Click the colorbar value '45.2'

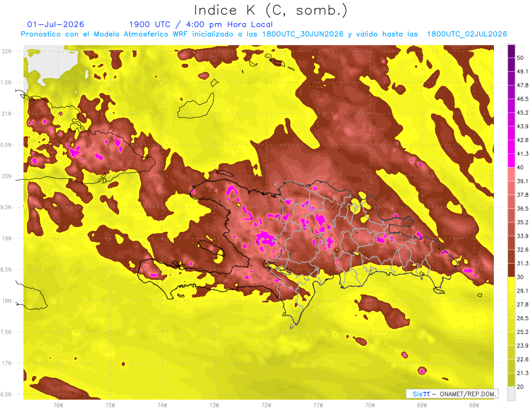point(523,113)
